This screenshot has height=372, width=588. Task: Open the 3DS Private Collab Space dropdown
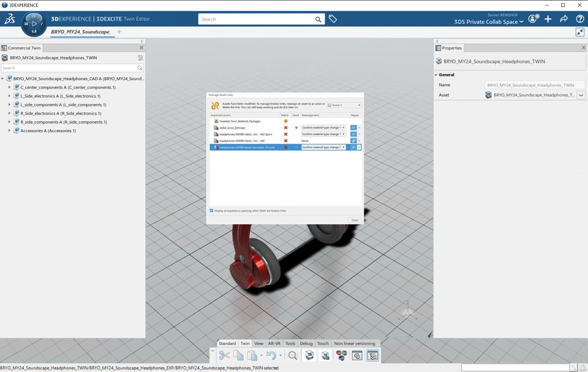point(489,22)
